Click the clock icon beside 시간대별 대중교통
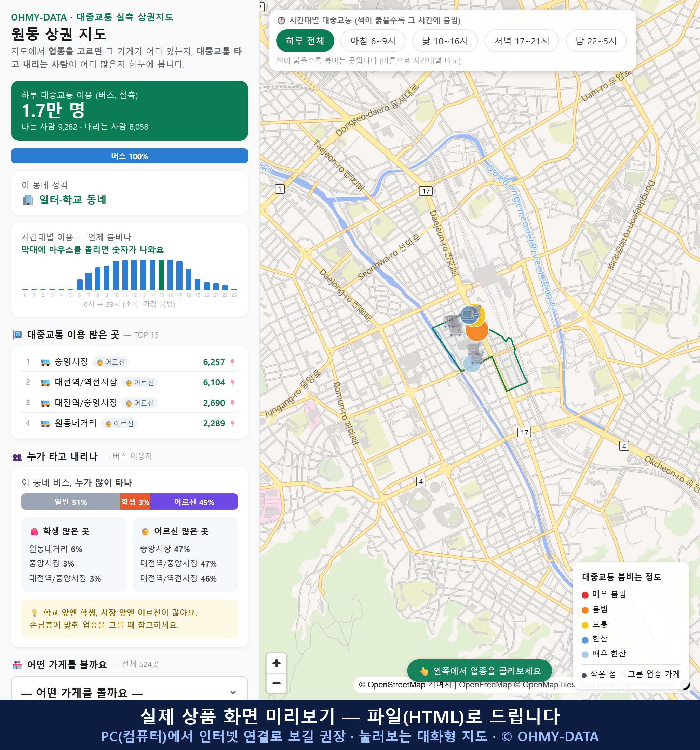The width and height of the screenshot is (700, 750). point(281,21)
